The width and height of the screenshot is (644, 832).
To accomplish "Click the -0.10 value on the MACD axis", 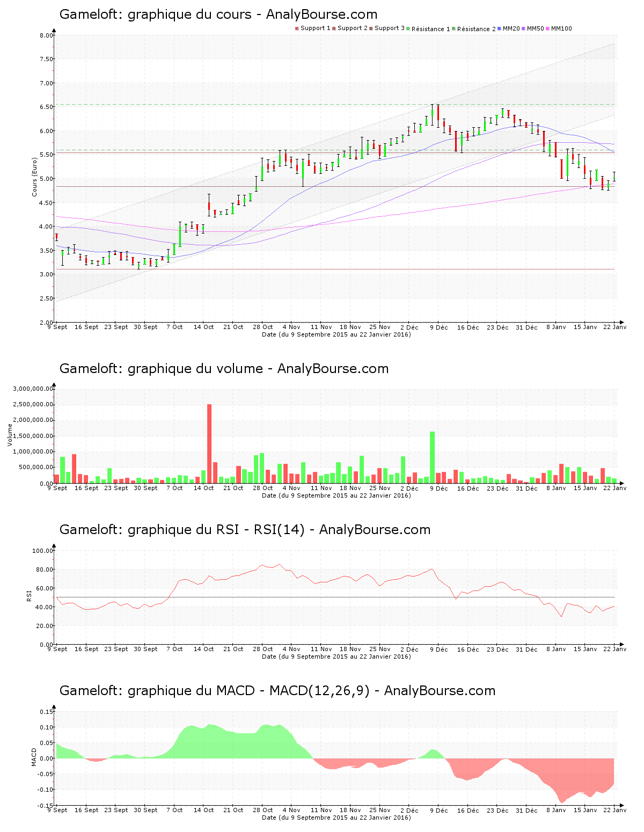I will [46, 790].
